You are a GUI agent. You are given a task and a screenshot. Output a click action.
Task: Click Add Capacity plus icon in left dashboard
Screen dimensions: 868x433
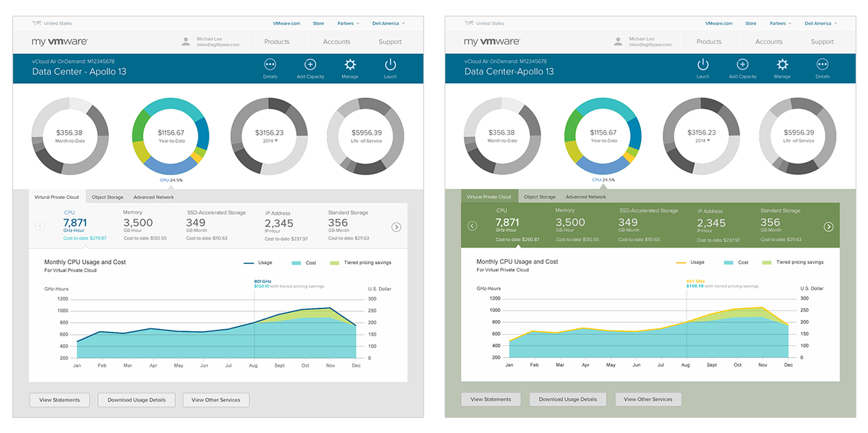310,65
